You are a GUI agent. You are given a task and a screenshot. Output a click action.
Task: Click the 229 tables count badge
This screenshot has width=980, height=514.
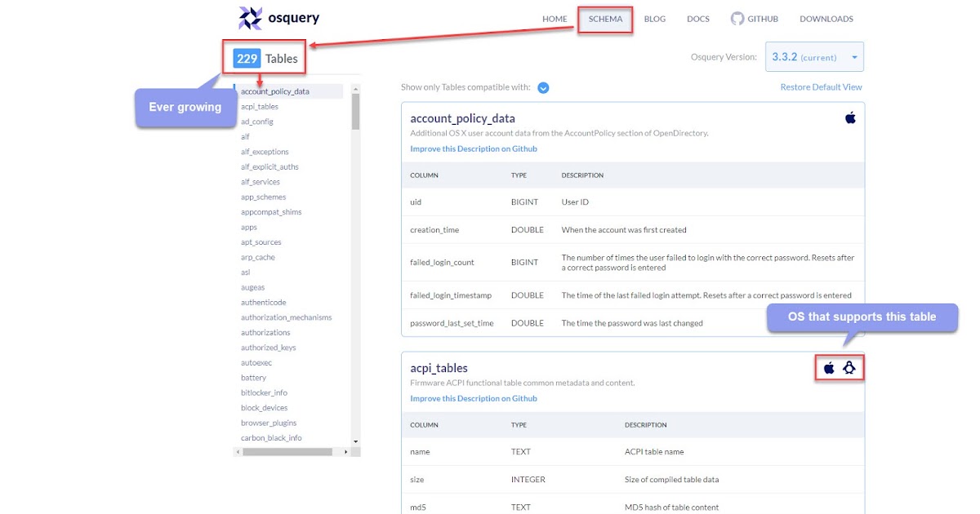[x=247, y=59]
